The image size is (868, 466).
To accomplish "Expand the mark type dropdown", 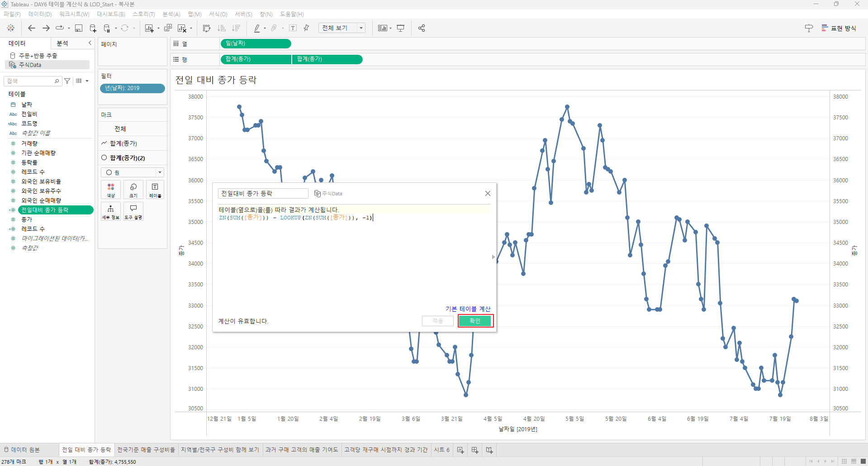I will click(x=160, y=172).
